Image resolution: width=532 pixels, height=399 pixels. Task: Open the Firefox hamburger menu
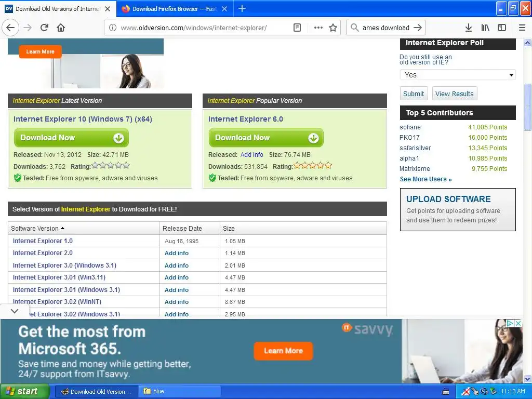click(x=522, y=28)
